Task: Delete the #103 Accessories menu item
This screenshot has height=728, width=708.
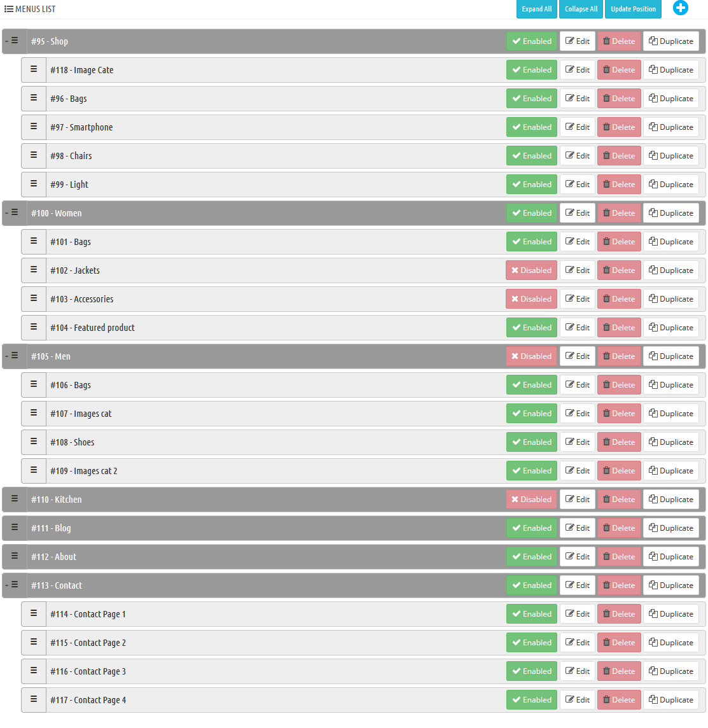Action: click(619, 299)
